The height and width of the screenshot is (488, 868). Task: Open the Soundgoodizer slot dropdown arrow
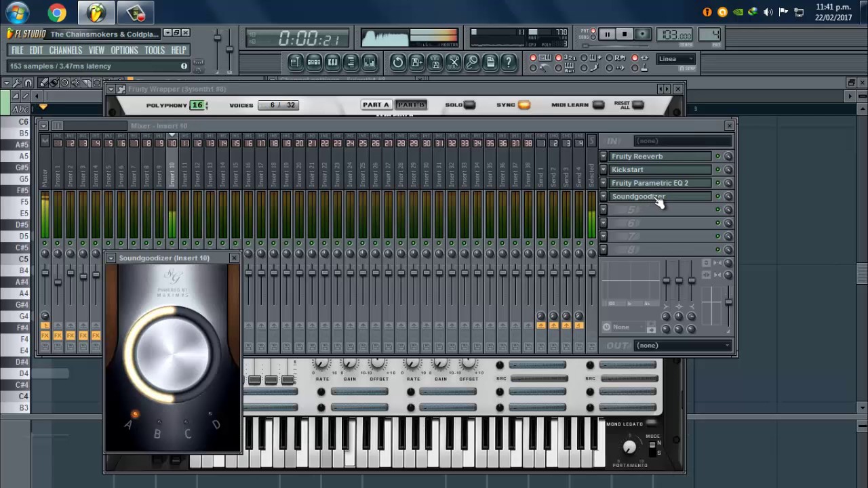point(604,197)
